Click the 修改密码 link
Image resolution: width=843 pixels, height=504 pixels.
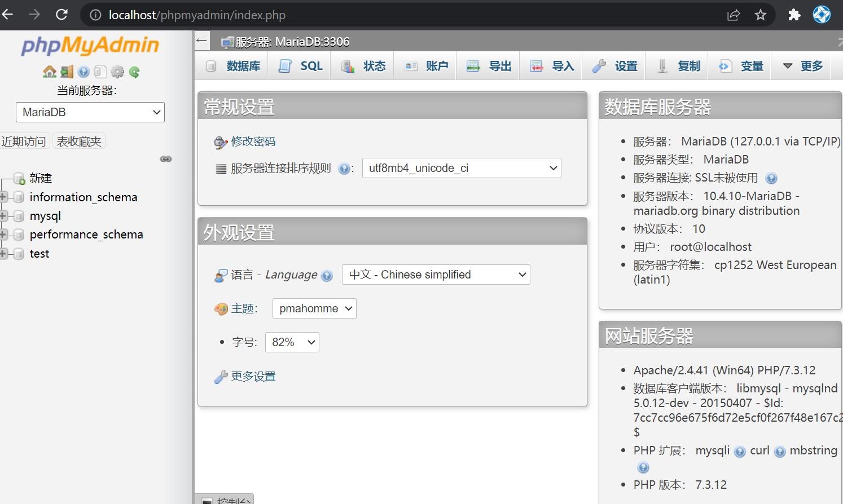point(253,142)
